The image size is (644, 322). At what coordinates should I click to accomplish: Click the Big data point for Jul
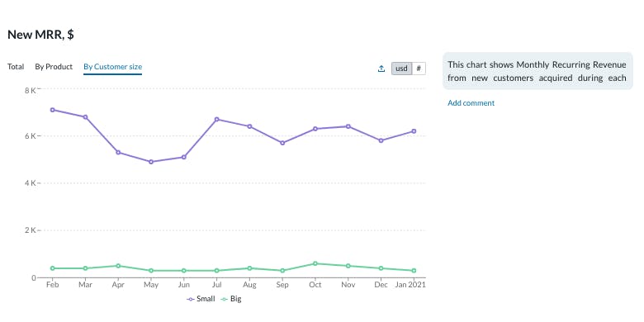(x=217, y=271)
